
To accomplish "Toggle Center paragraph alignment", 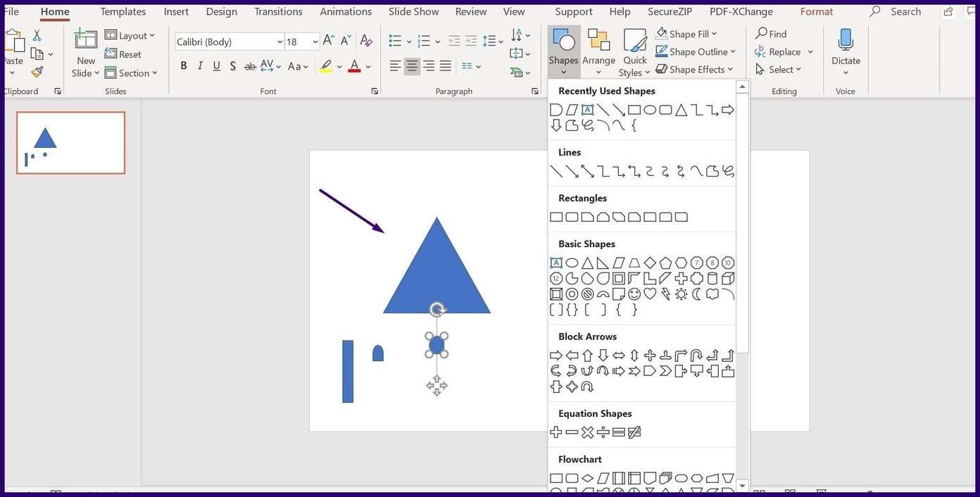I will point(412,66).
